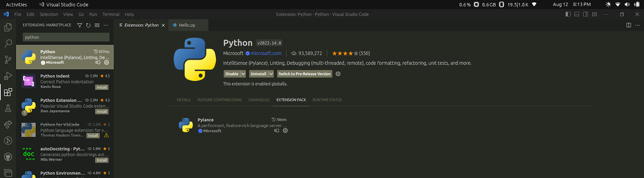Open the Run and Debug view
The width and height of the screenshot is (644, 178).
click(x=8, y=76)
